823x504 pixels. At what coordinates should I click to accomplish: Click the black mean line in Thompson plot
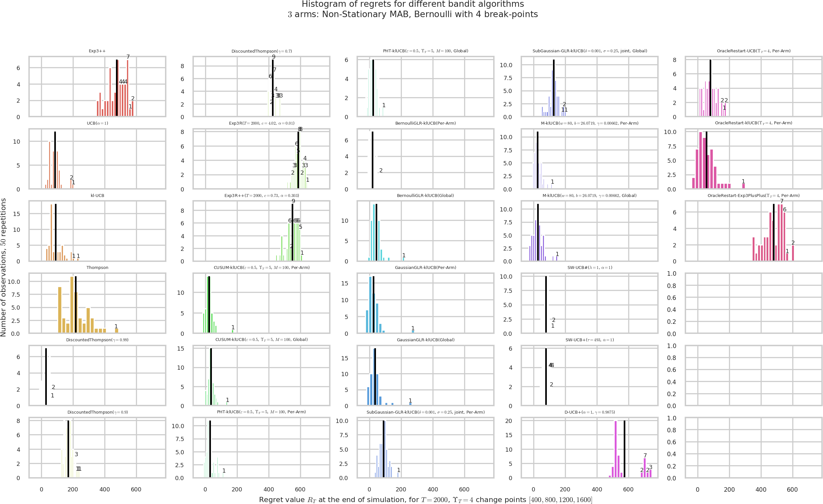click(x=76, y=304)
